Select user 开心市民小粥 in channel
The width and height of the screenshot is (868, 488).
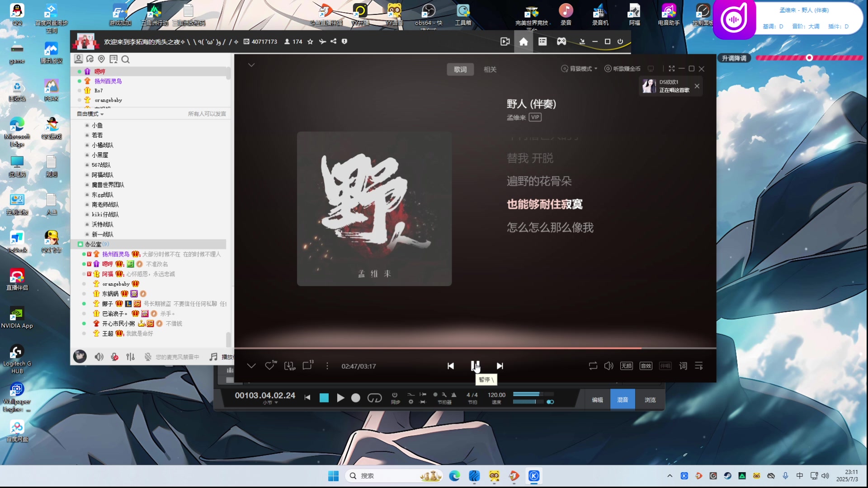(x=118, y=324)
